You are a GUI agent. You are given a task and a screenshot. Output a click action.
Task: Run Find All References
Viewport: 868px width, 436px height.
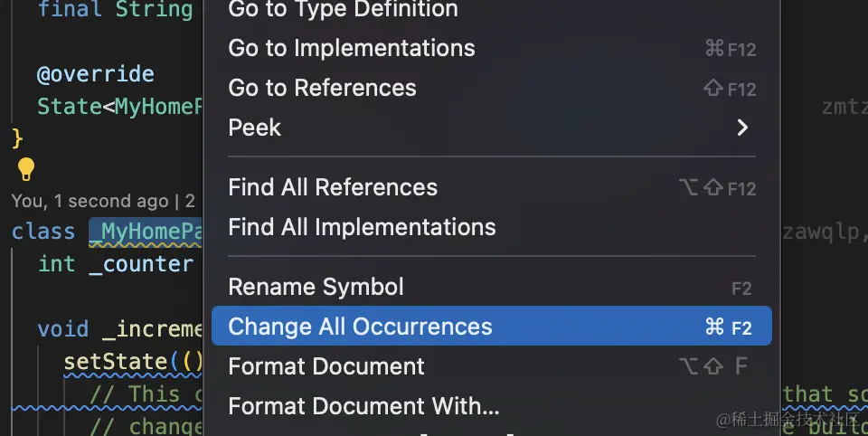[333, 187]
